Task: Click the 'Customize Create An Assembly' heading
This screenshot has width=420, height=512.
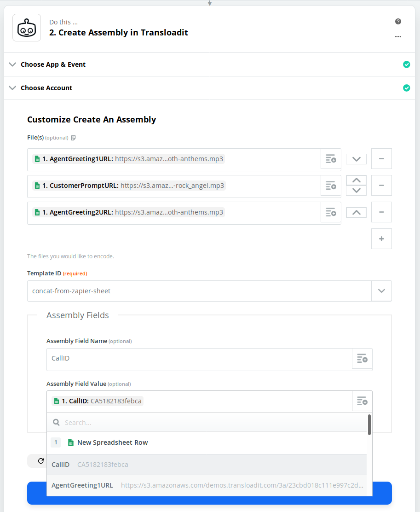Action: point(92,120)
